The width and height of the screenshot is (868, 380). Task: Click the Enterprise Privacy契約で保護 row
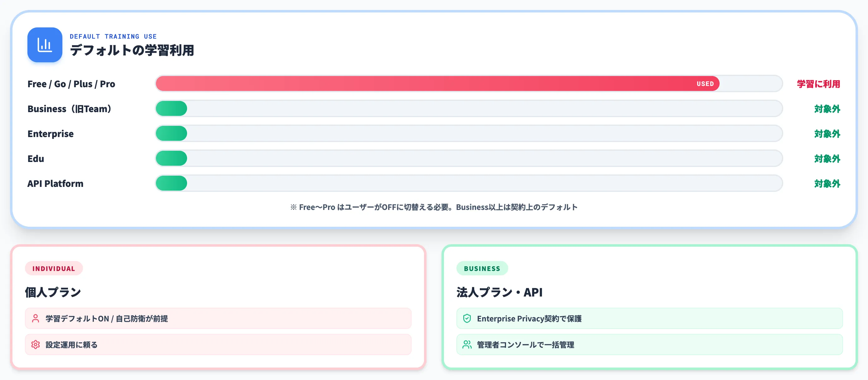click(650, 318)
